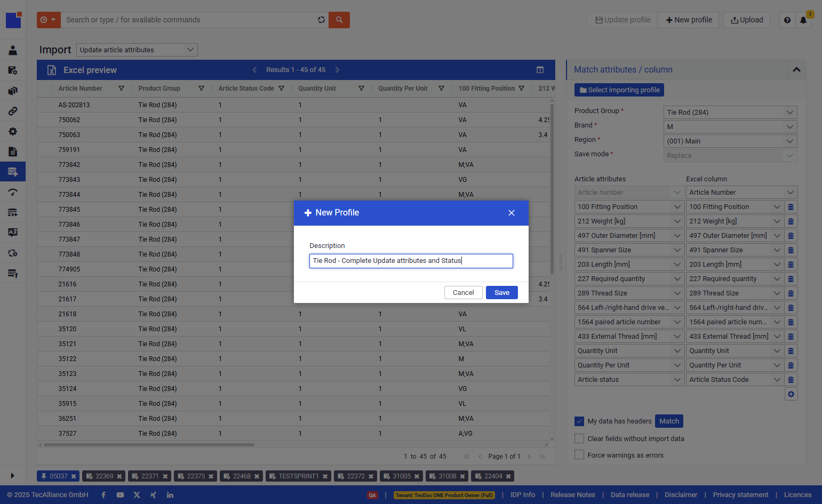Save the new profile in dialog

pyautogui.click(x=501, y=292)
